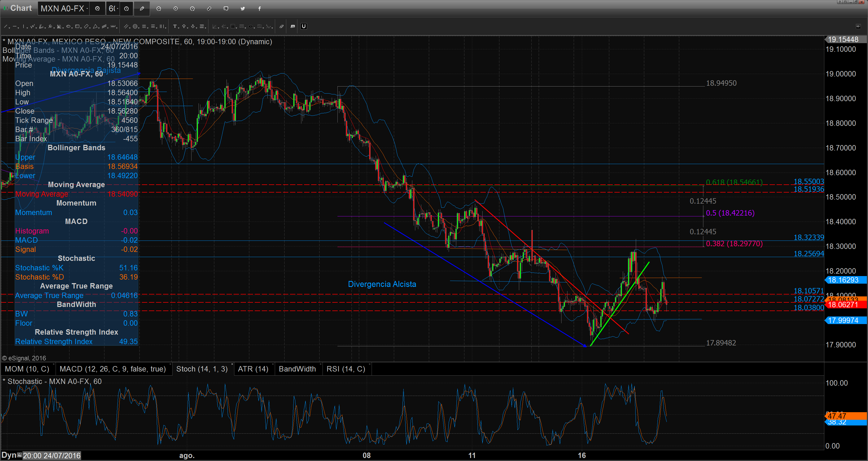Open the time template clock icon
The width and height of the screenshot is (868, 461).
(126, 9)
